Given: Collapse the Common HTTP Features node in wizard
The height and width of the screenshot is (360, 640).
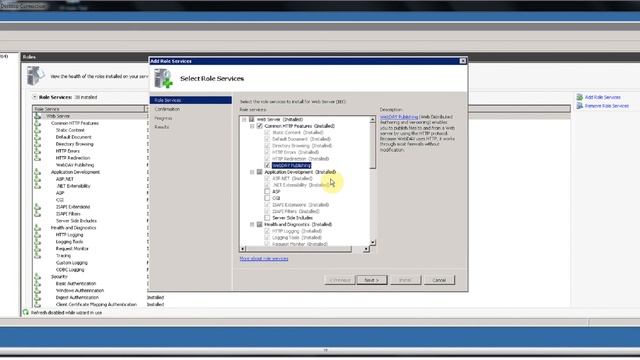Looking at the screenshot, I should [252, 126].
